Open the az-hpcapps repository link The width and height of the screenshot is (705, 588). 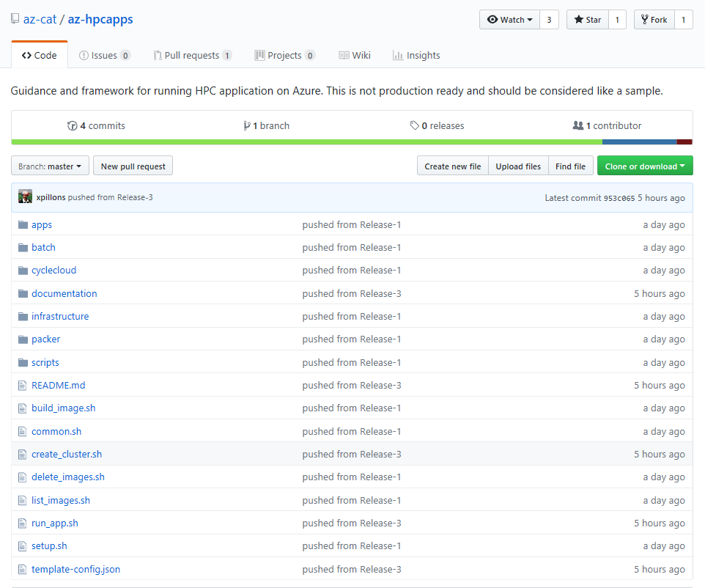[x=100, y=19]
